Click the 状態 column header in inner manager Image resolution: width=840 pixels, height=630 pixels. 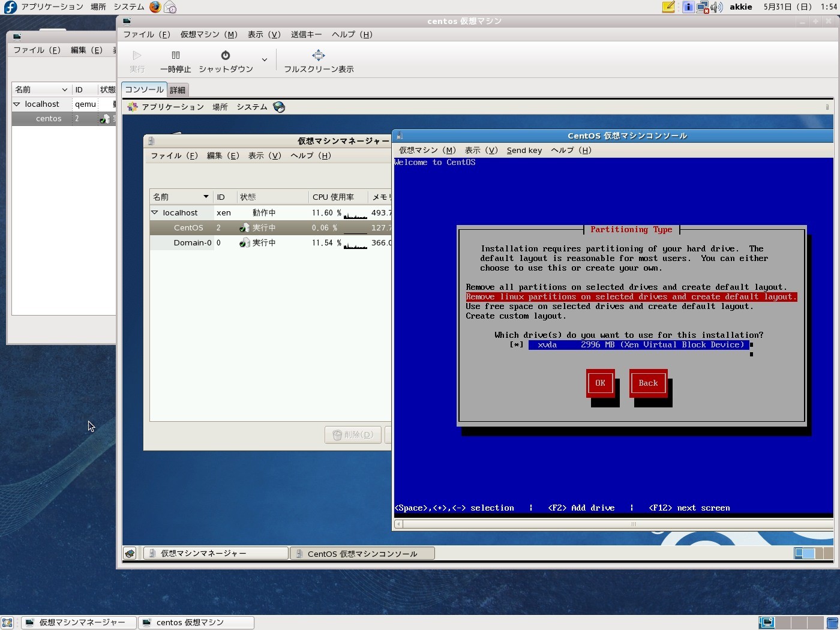[x=272, y=197]
